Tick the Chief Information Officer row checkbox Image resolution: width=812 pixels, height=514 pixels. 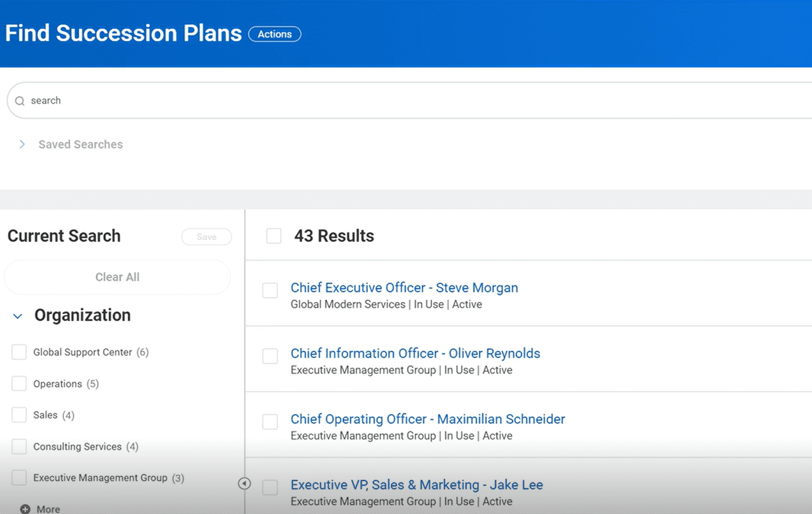click(270, 356)
